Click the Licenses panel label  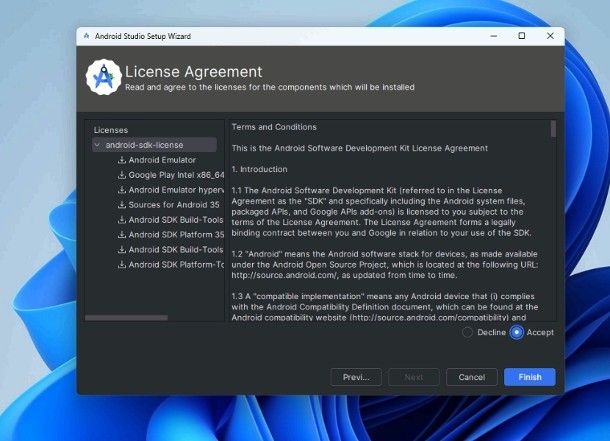111,130
